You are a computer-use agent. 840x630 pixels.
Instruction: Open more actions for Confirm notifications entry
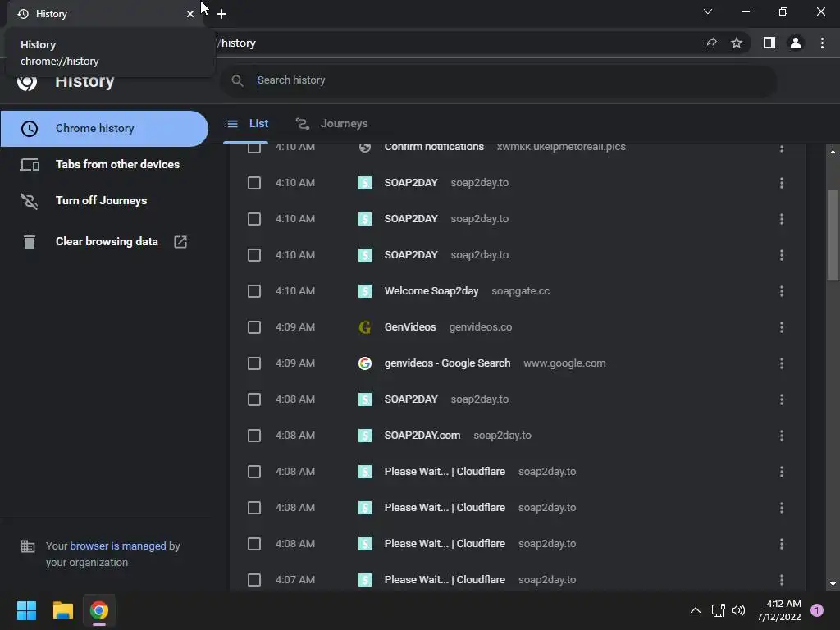782,148
